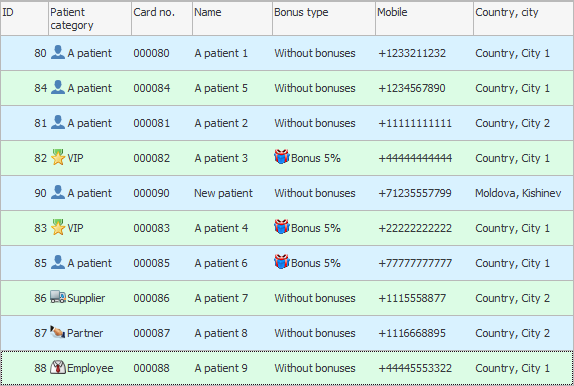The width and height of the screenshot is (574, 386).
Task: Click card number 000085
Action: coord(151,263)
